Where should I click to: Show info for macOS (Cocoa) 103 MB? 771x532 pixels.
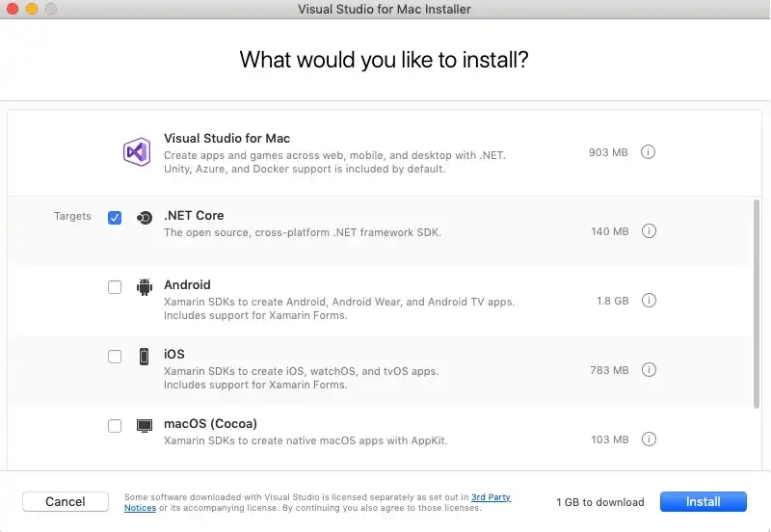(649, 439)
